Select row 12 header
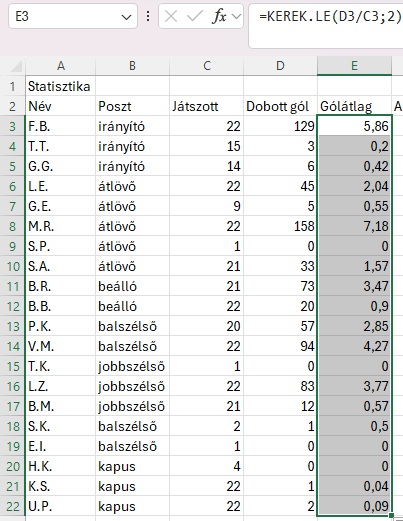This screenshot has height=521, width=403. tap(13, 306)
